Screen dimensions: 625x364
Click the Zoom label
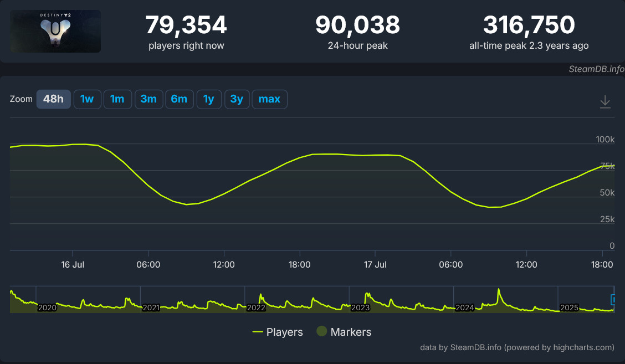[x=21, y=99]
